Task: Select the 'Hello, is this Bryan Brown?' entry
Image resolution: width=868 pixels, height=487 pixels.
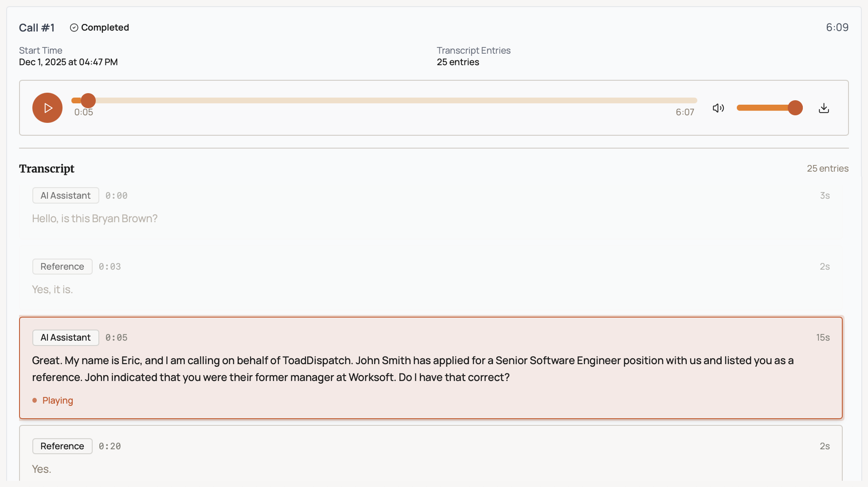Action: click(94, 219)
